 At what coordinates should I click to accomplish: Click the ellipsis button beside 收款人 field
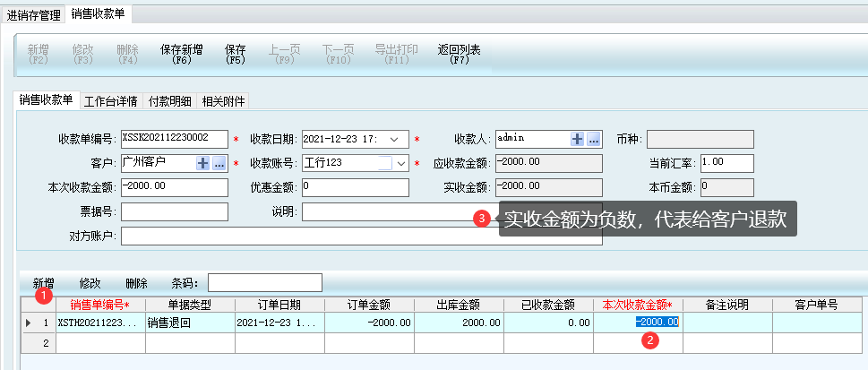click(x=593, y=139)
